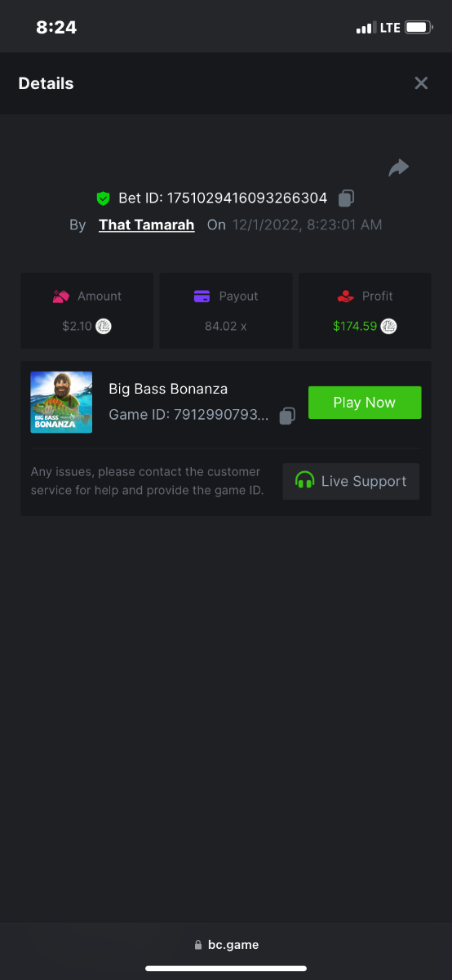Tap the green headset support icon
The width and height of the screenshot is (452, 980).
(x=304, y=481)
